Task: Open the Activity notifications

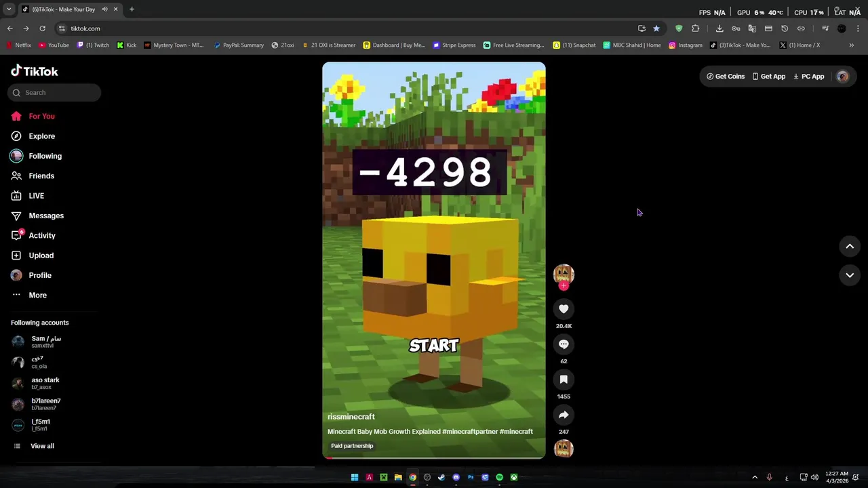Action: 33,235
